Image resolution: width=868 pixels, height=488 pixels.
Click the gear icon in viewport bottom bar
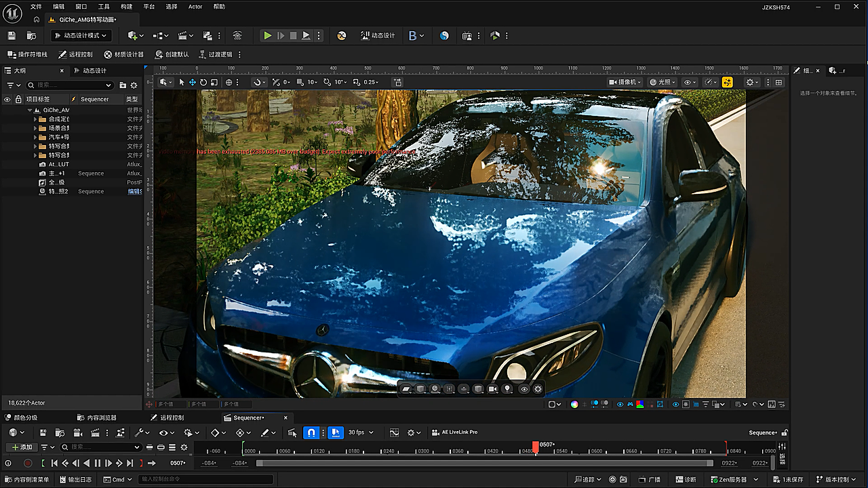538,389
